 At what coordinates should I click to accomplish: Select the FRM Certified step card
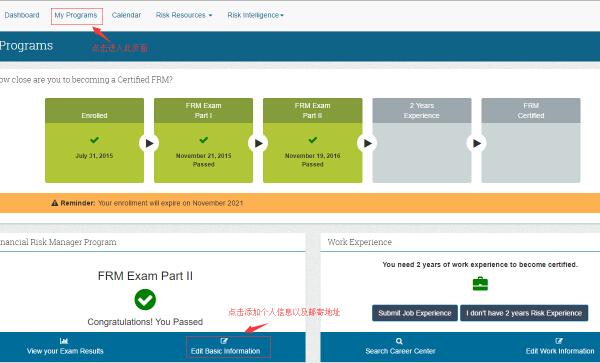coord(531,140)
